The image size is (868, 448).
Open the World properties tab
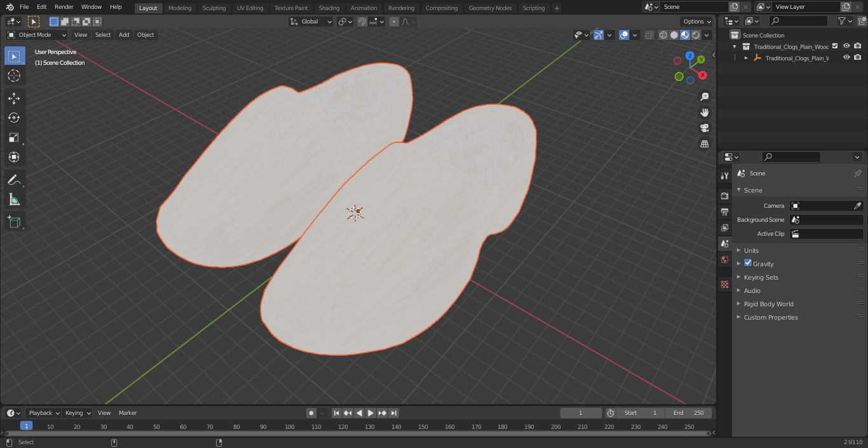[x=724, y=259]
